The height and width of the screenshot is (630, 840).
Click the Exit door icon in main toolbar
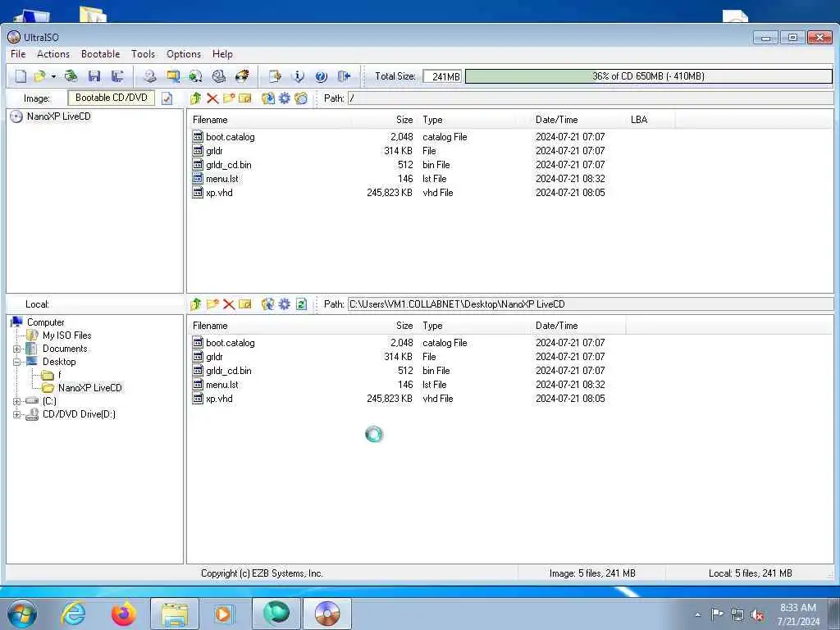point(344,76)
